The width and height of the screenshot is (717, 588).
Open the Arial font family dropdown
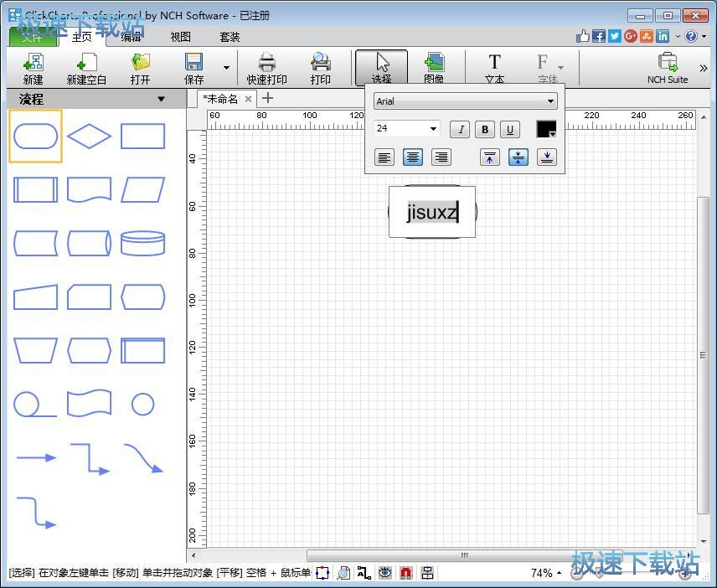[x=465, y=101]
